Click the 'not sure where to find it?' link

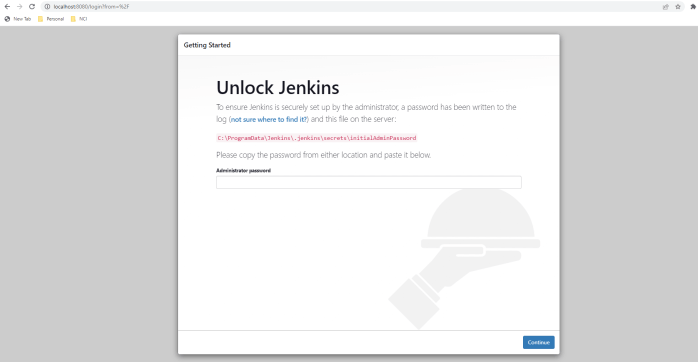click(269, 119)
